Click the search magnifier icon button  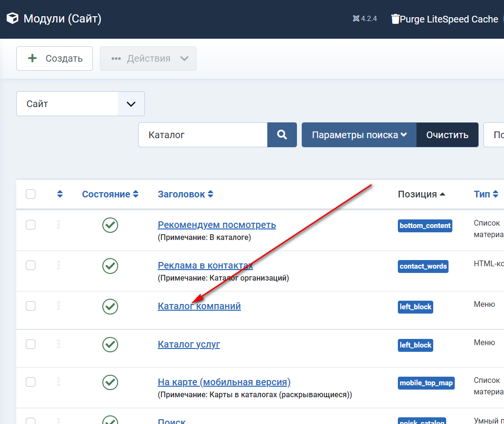click(282, 135)
